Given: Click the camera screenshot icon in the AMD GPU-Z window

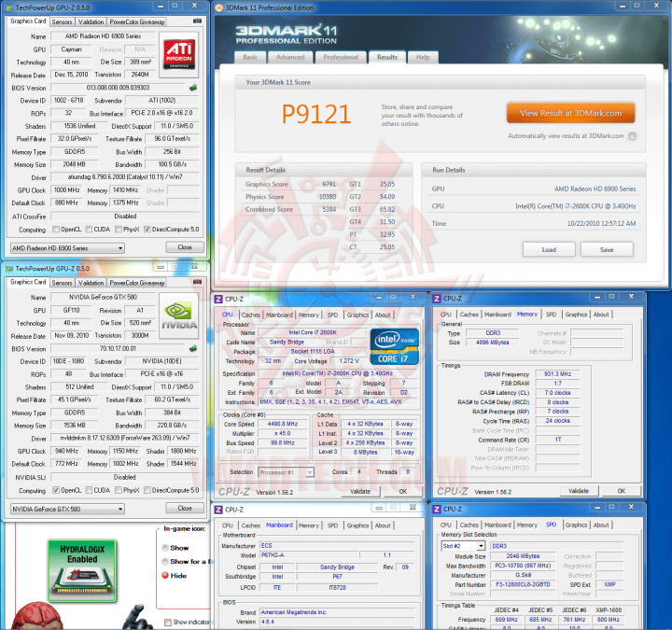Looking at the screenshot, I should (x=197, y=21).
